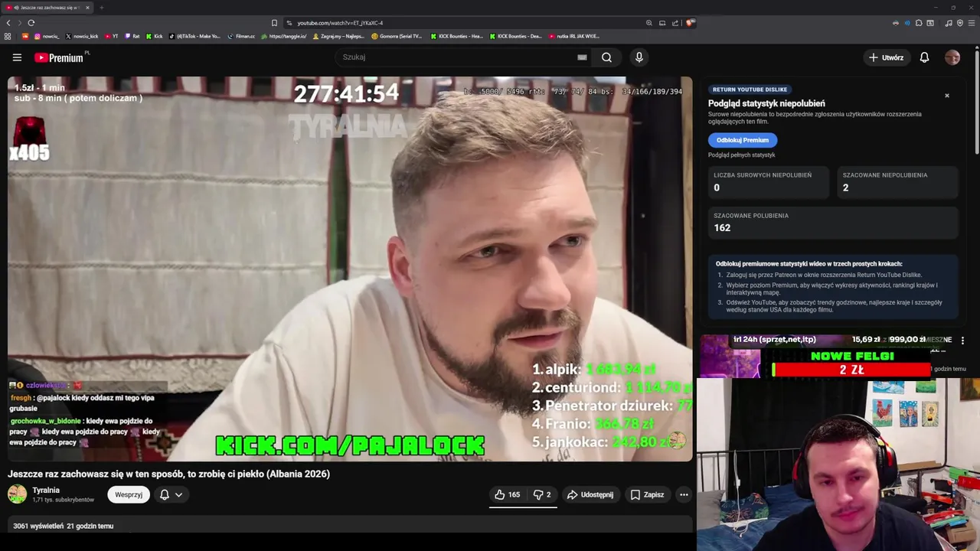
Task: Open the bookmarks apps grid icon
Action: point(8,36)
